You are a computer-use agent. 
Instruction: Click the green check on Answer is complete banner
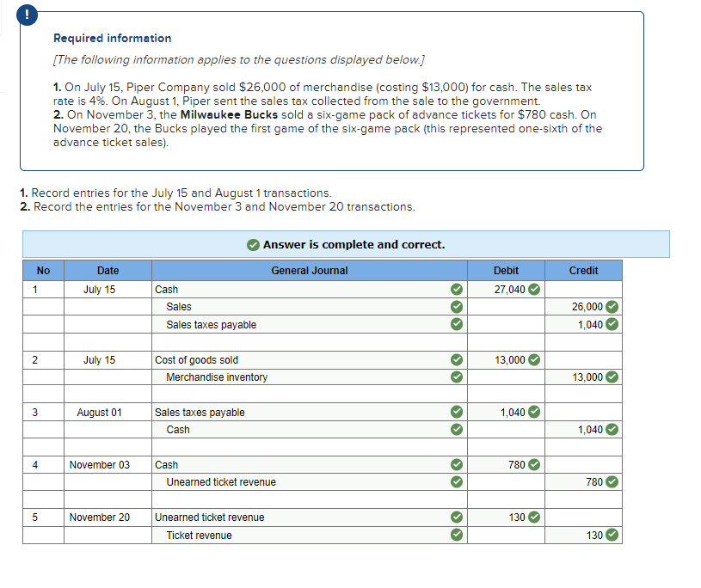254,244
